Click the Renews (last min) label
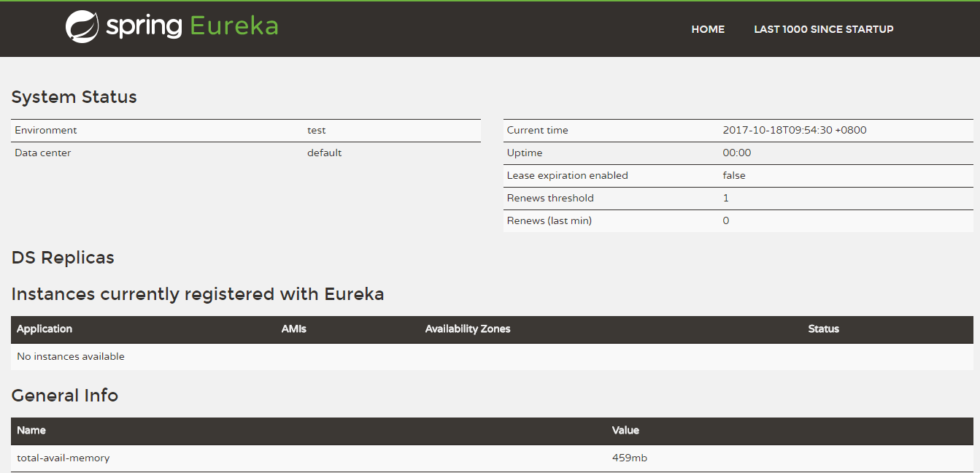980x473 pixels. 549,220
